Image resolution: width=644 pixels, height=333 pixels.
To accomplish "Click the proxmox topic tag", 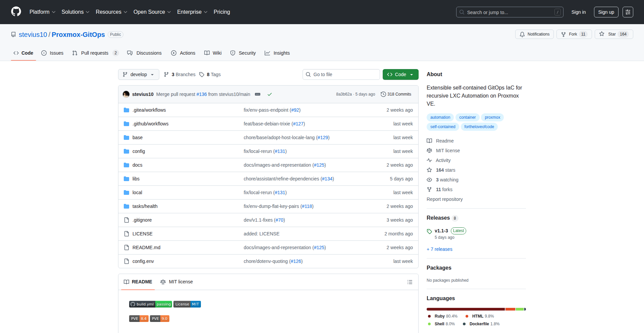I will point(492,117).
